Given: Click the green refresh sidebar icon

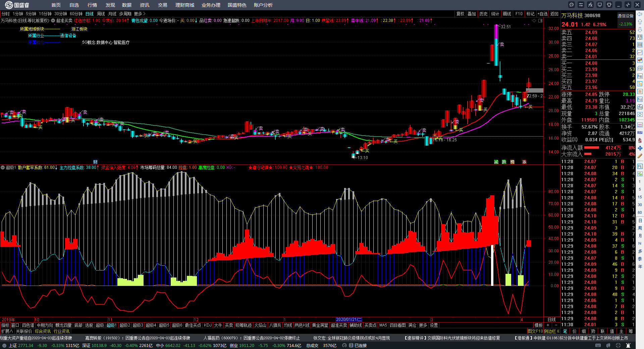Looking at the screenshot, I should [x=640, y=174].
